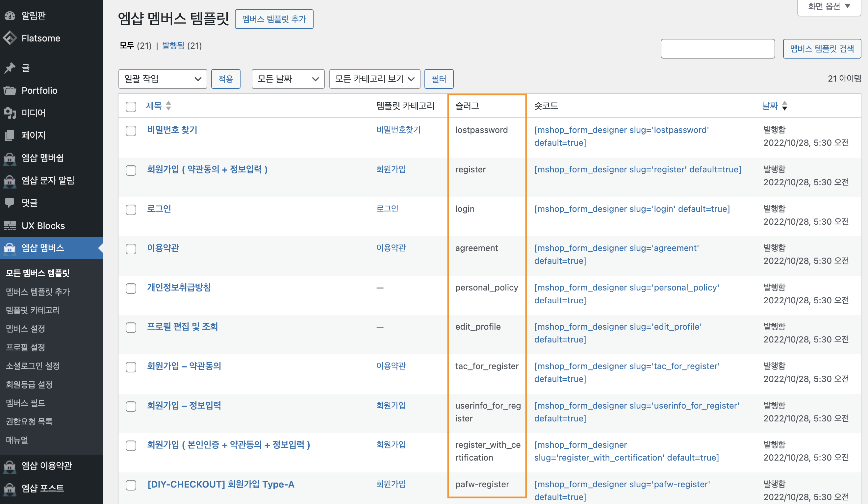This screenshot has width=868, height=504.
Task: Click the Portfolio folder icon
Action: coord(10,90)
